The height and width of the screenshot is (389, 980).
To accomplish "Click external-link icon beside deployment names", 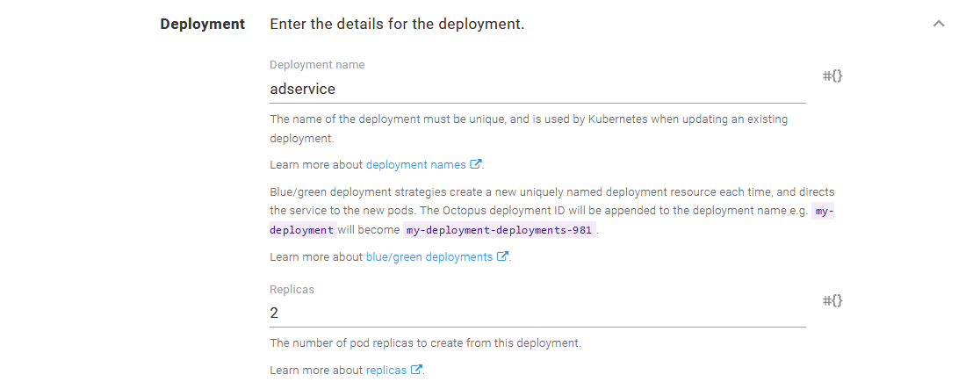I will [476, 164].
